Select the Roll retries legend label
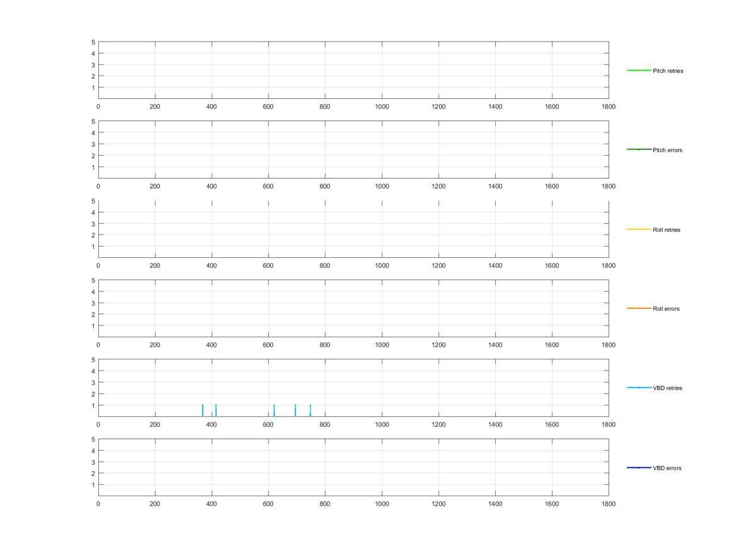The height and width of the screenshot is (558, 756). [x=667, y=230]
